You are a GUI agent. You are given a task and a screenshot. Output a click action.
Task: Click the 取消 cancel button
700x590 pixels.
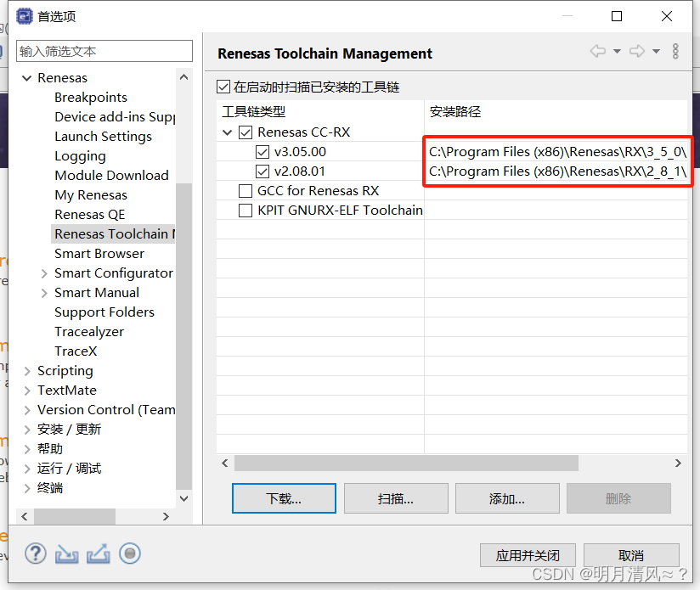pyautogui.click(x=631, y=555)
